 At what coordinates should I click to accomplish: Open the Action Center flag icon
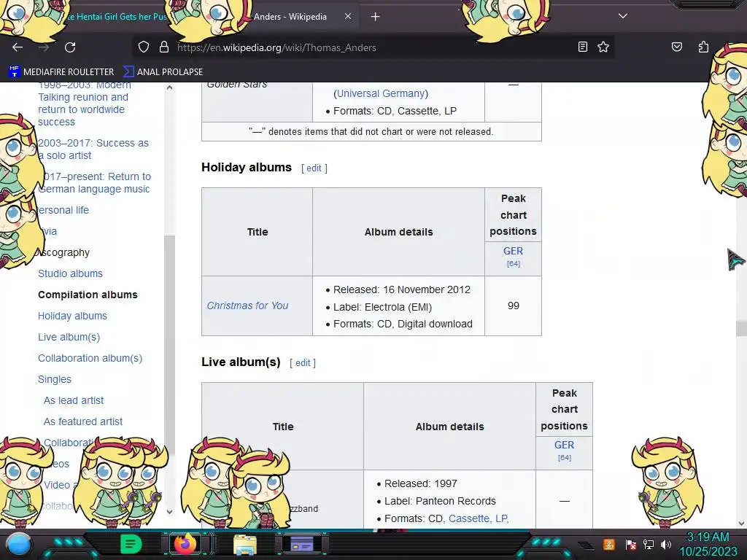click(630, 544)
